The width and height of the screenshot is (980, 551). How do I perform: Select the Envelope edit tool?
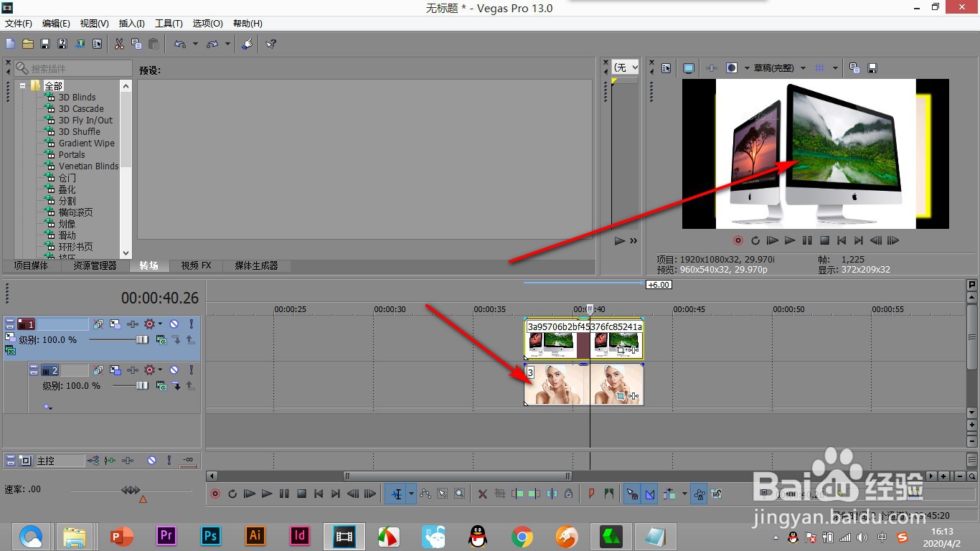pyautogui.click(x=425, y=494)
